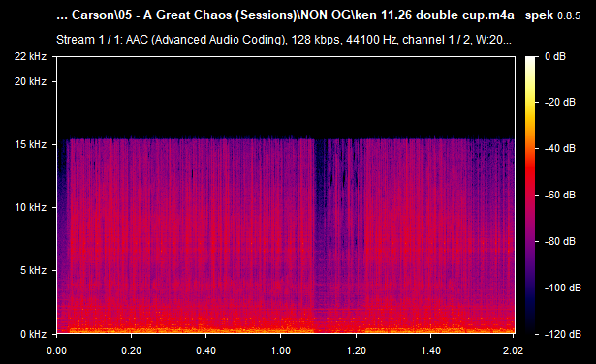Click the '1:20' time axis label
This screenshot has height=364, width=596.
(x=357, y=350)
